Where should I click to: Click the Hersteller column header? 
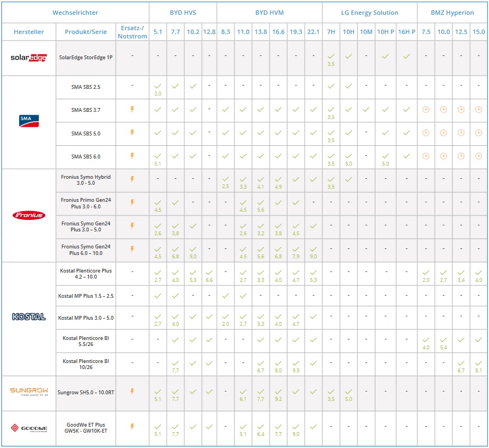tap(29, 32)
